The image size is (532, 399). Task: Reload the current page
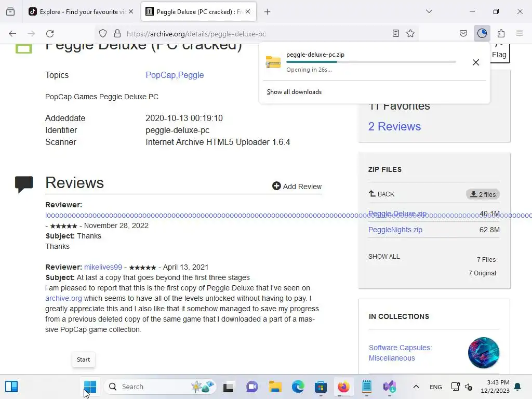(x=50, y=33)
